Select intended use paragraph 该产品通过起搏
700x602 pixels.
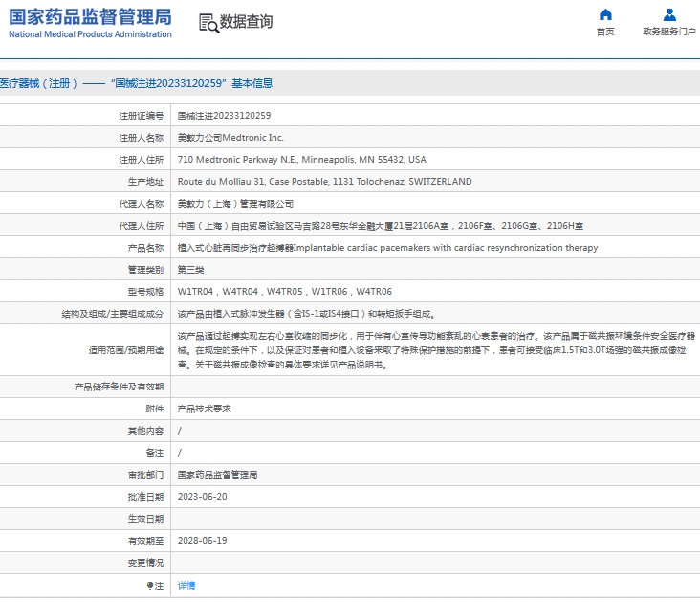coord(436,350)
